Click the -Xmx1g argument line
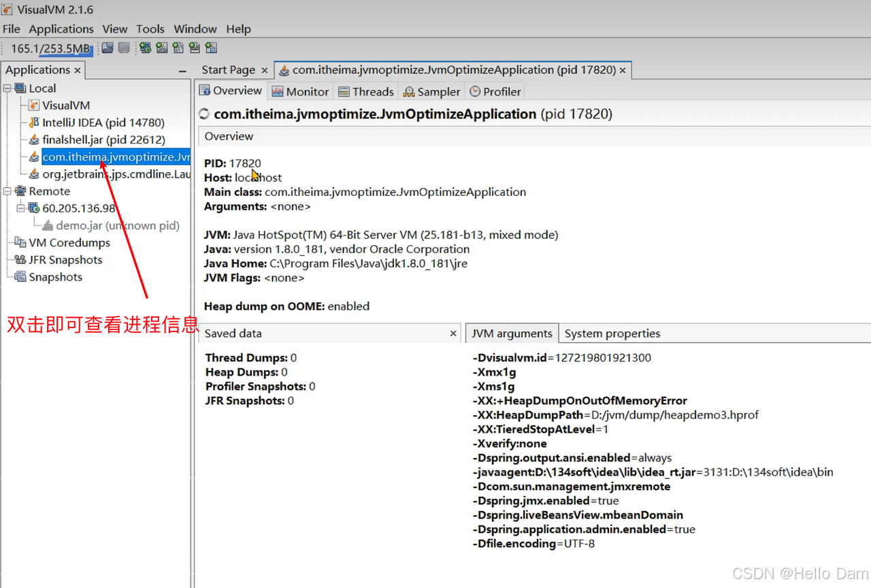871x588 pixels. 494,372
